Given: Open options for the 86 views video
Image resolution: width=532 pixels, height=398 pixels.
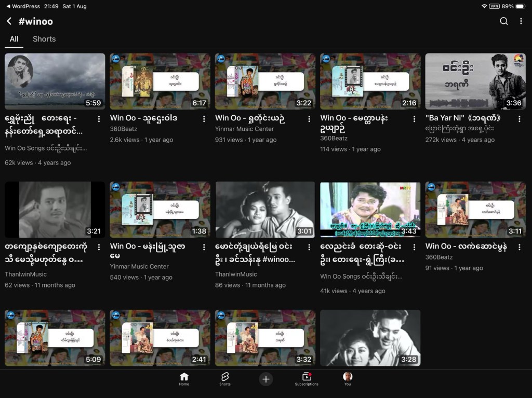Looking at the screenshot, I should (309, 247).
